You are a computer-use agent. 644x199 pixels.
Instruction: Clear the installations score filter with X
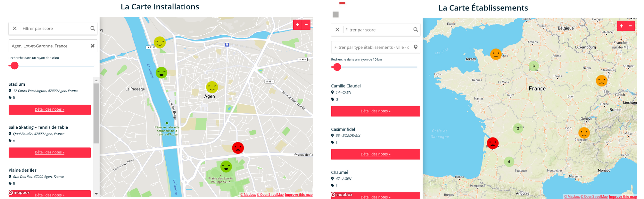[15, 28]
